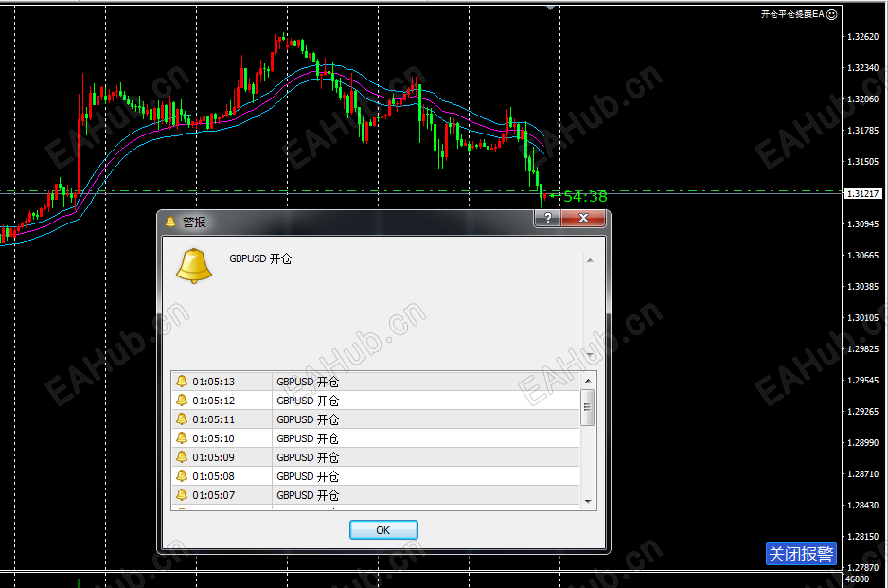Click the current price label 1.31217
Screen dimensions: 888x588
click(x=862, y=194)
